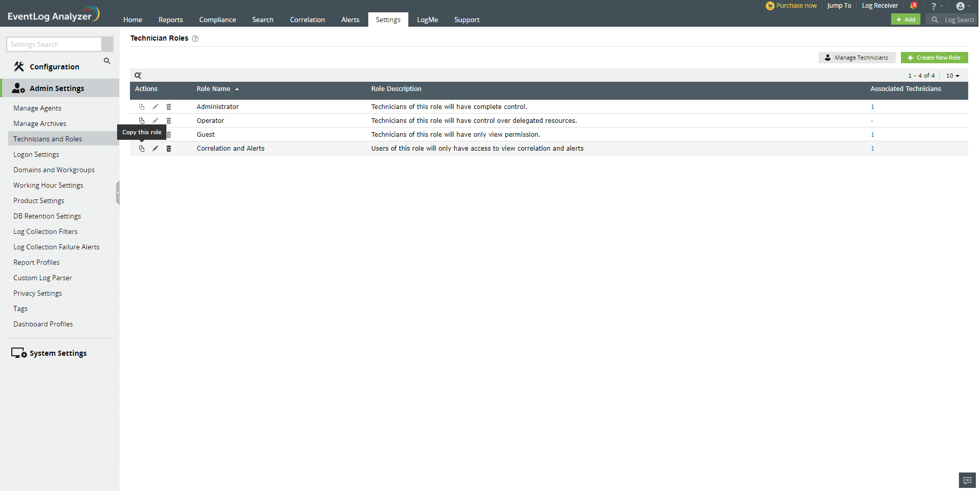Select the Settings tab
980x491 pixels.
[388, 20]
